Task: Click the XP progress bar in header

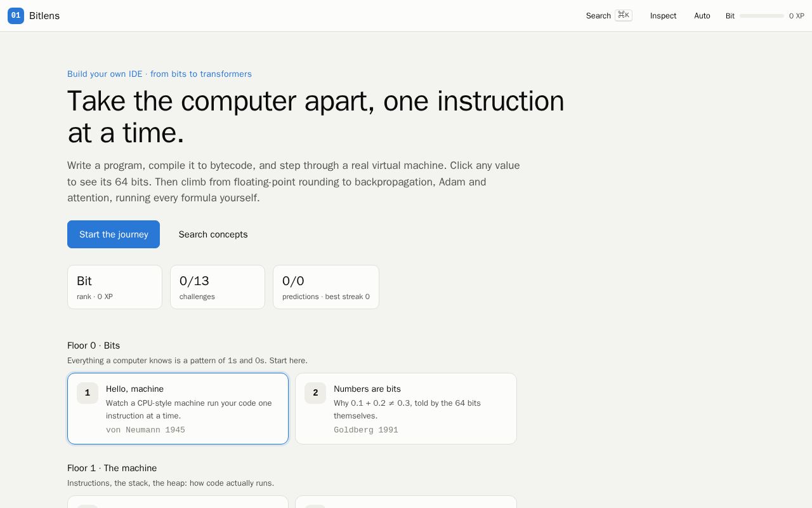Action: 762,16
